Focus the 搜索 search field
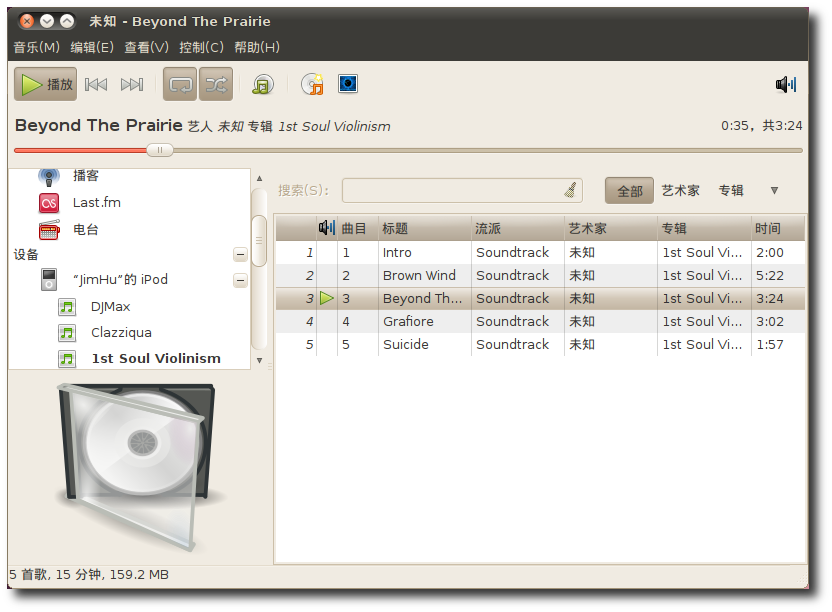 click(462, 191)
